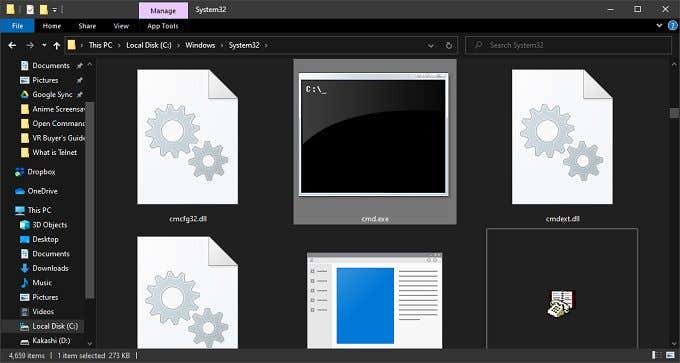680x363 pixels.
Task: Select the Open Command folder in sidebar
Action: pyautogui.click(x=58, y=124)
